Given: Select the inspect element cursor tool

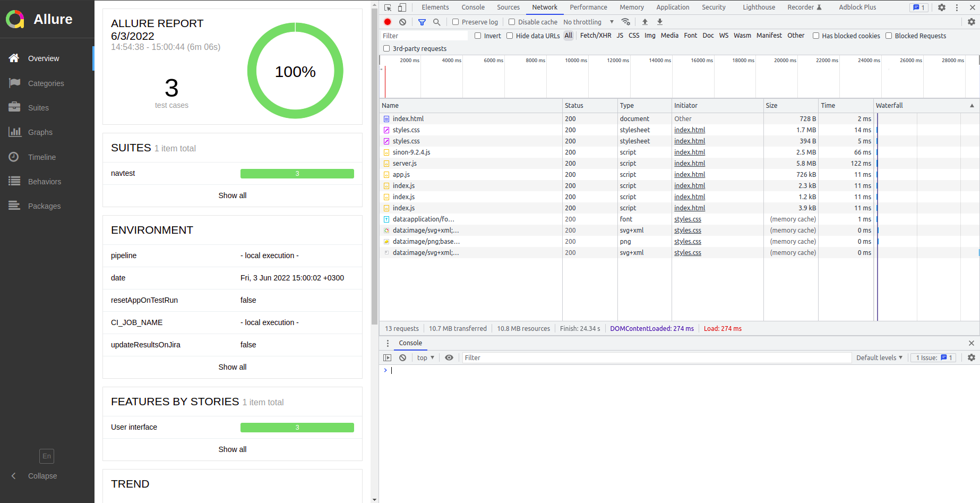Looking at the screenshot, I should 387,7.
